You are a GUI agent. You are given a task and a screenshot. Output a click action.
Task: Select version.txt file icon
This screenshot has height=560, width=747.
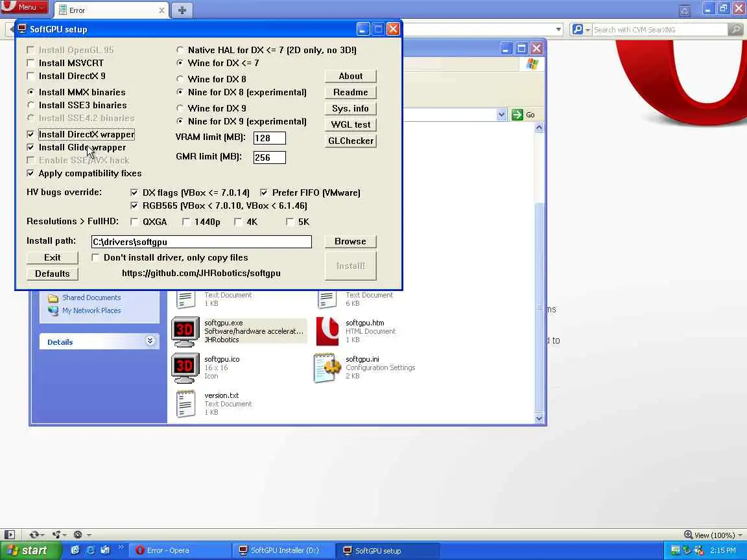tap(185, 404)
